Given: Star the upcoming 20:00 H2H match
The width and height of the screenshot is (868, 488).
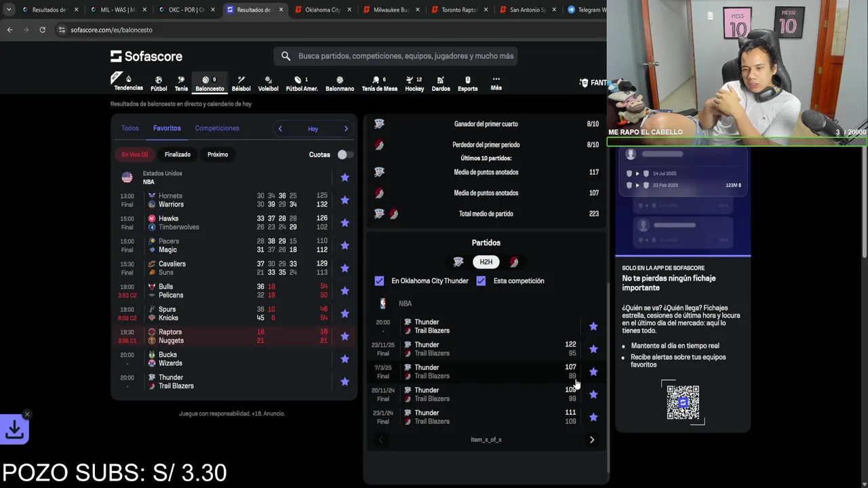Looking at the screenshot, I should pyautogui.click(x=593, y=326).
